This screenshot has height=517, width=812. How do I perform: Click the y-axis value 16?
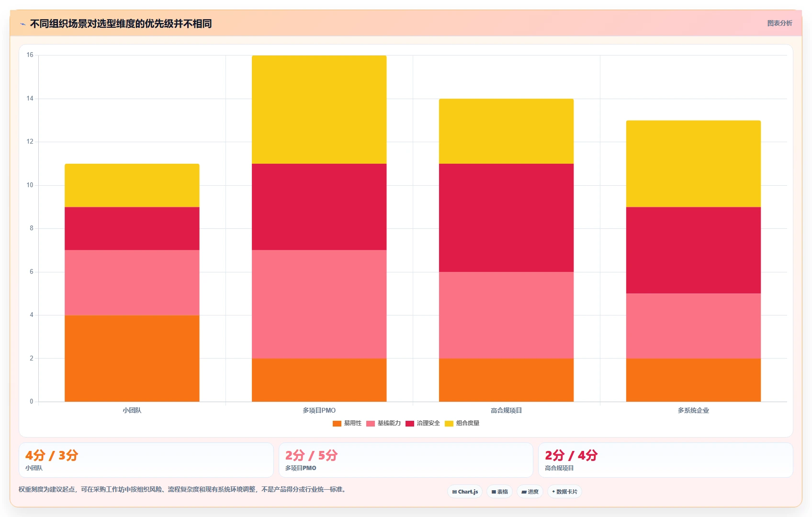coord(30,55)
